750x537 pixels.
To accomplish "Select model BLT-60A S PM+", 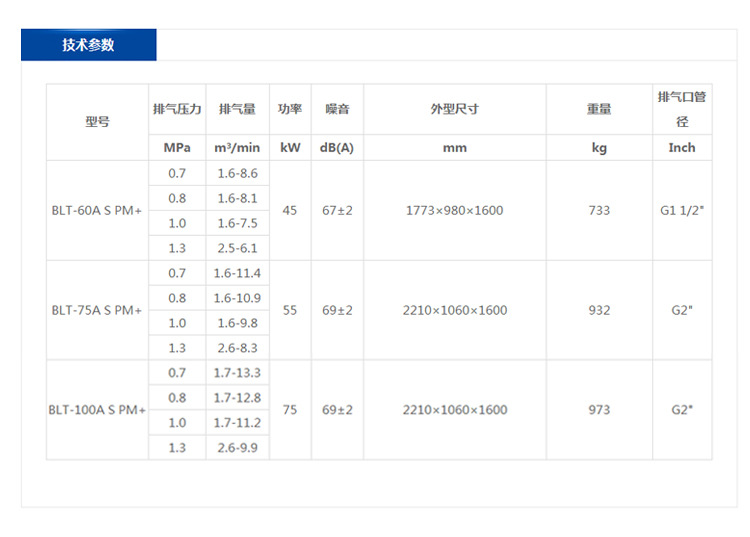I will [97, 210].
